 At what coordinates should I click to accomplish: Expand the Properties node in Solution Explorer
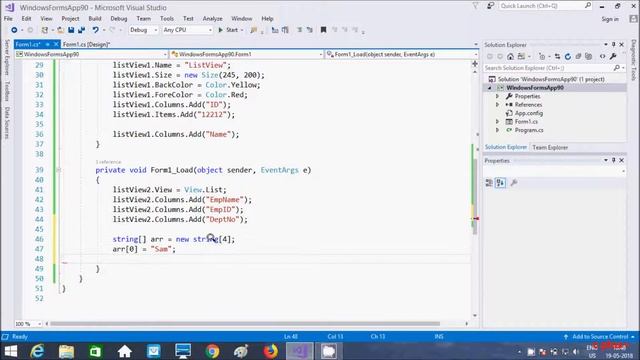tap(497, 96)
